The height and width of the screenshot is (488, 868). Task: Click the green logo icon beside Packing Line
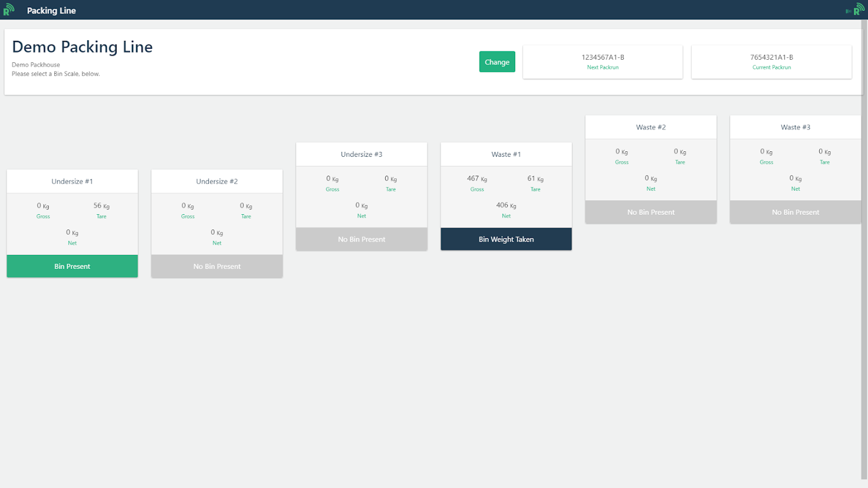click(x=9, y=10)
